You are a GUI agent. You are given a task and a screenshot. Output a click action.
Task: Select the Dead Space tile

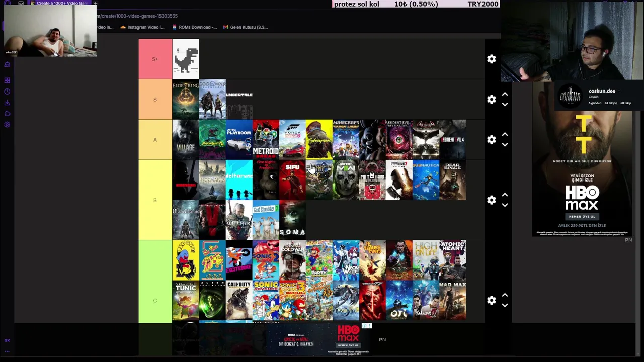[452, 180]
